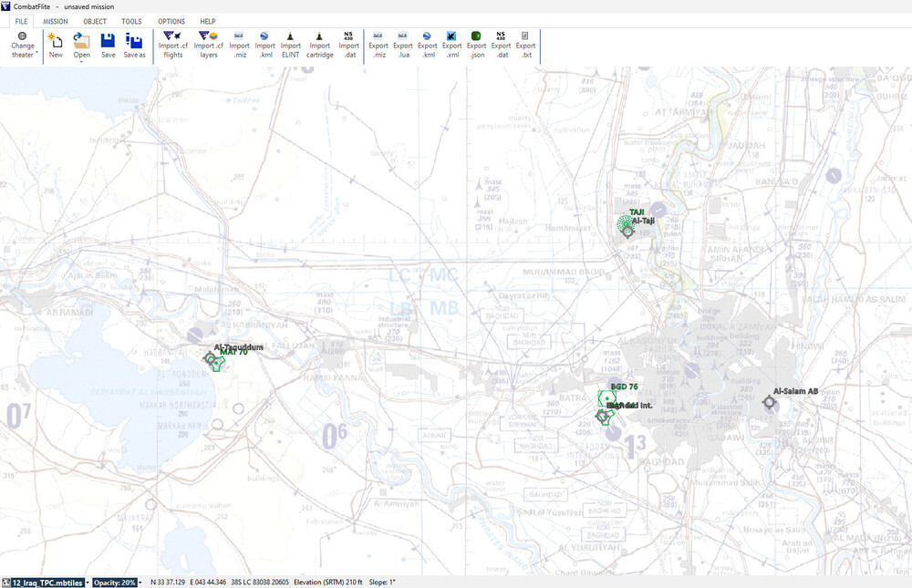Select the Al-Salam AB airbase marker
The image size is (912, 588).
[769, 401]
